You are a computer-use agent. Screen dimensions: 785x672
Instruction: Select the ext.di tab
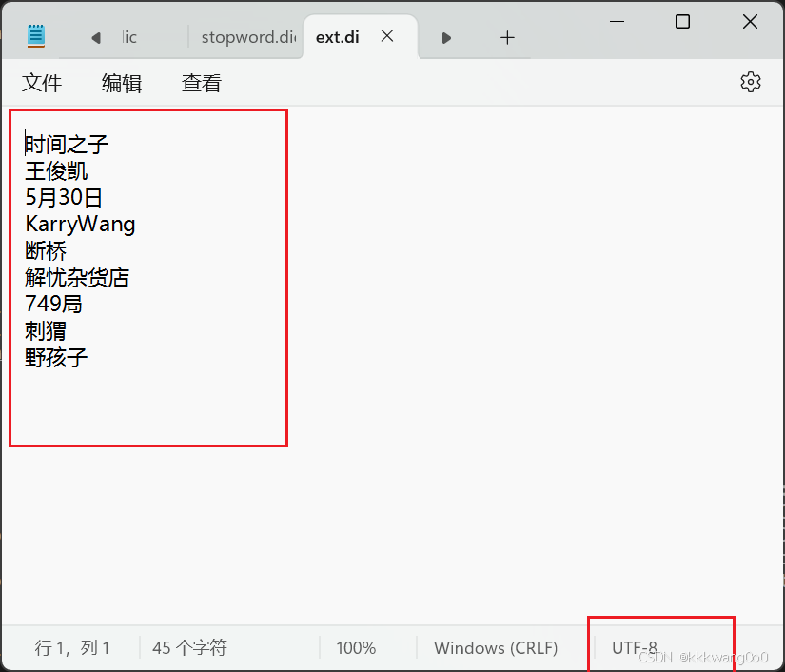point(338,37)
